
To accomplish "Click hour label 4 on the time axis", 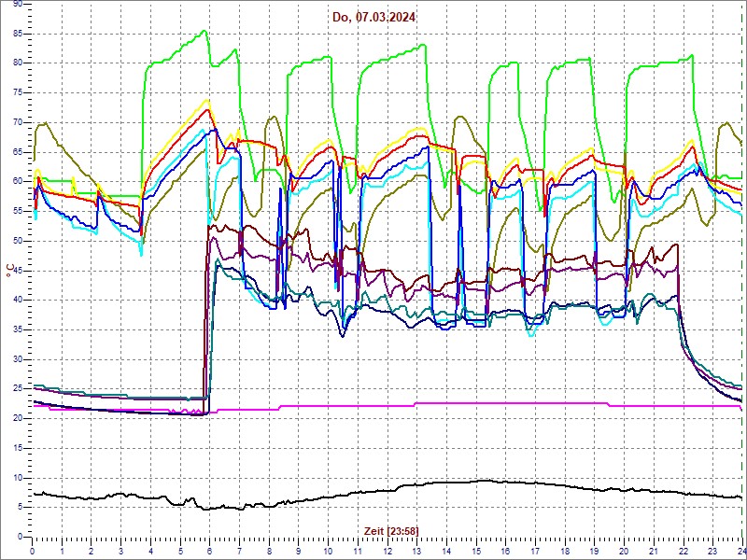I will pos(150,551).
